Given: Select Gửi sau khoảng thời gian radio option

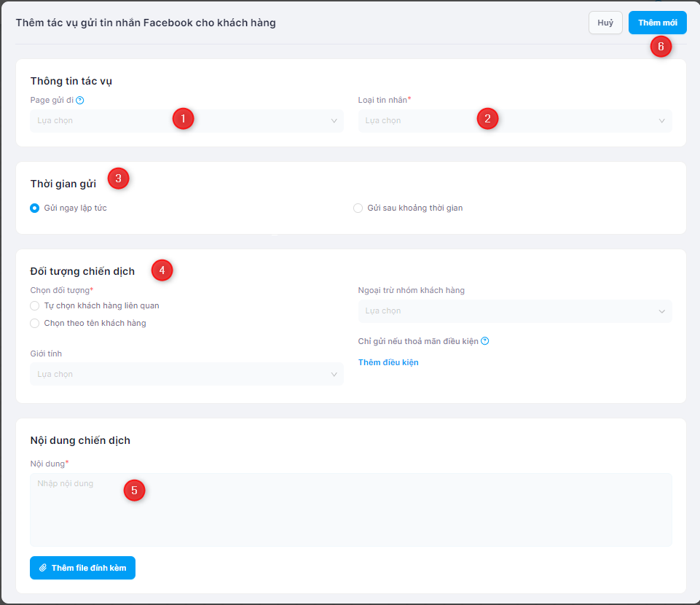Looking at the screenshot, I should coord(358,208).
